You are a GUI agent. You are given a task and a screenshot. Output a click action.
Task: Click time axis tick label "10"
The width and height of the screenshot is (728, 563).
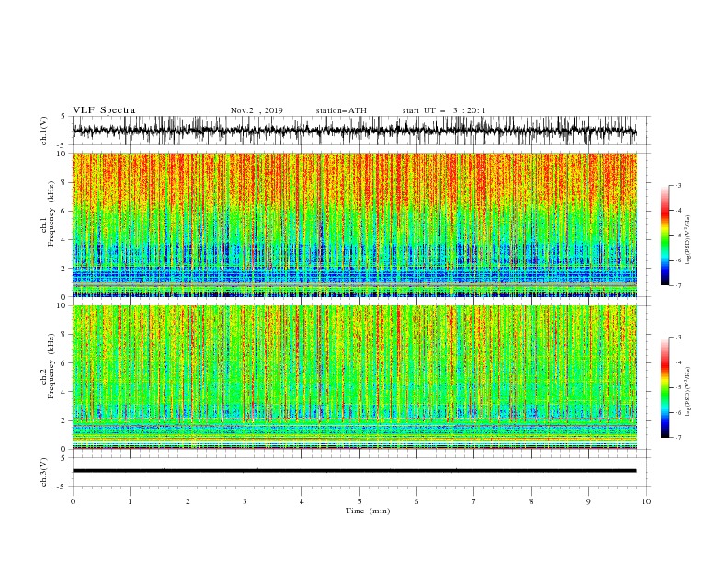coord(646,501)
